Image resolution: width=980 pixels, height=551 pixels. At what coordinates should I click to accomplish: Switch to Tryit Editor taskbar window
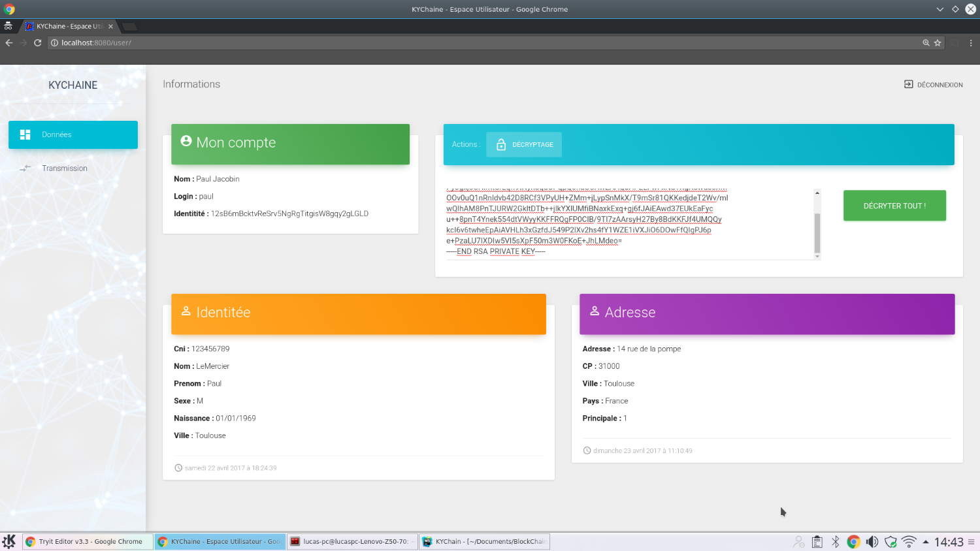(x=88, y=541)
